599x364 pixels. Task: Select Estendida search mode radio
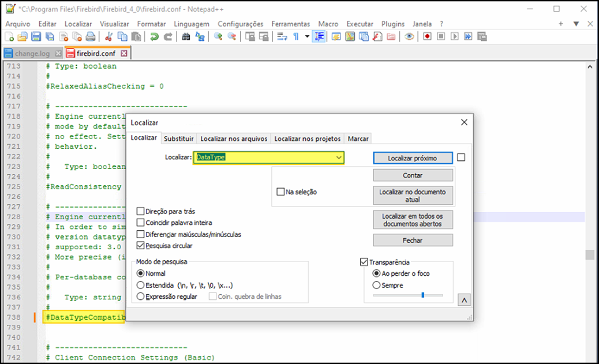pos(141,286)
